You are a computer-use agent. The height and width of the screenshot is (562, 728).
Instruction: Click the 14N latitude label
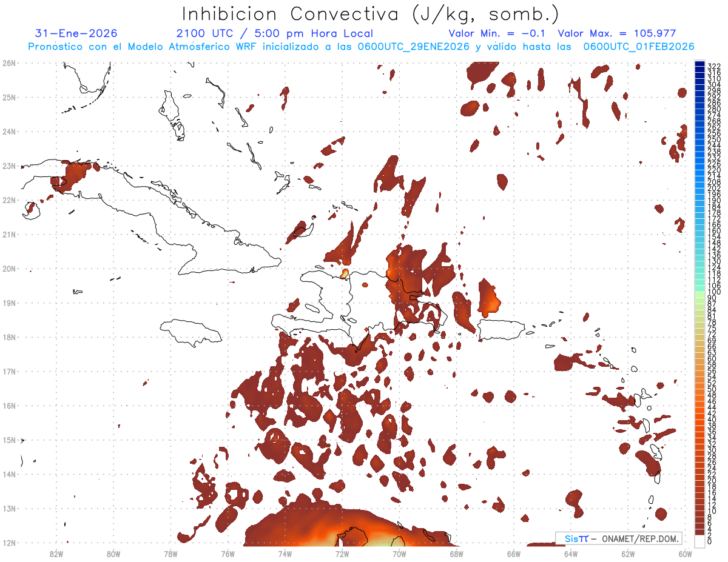pyautogui.click(x=9, y=474)
